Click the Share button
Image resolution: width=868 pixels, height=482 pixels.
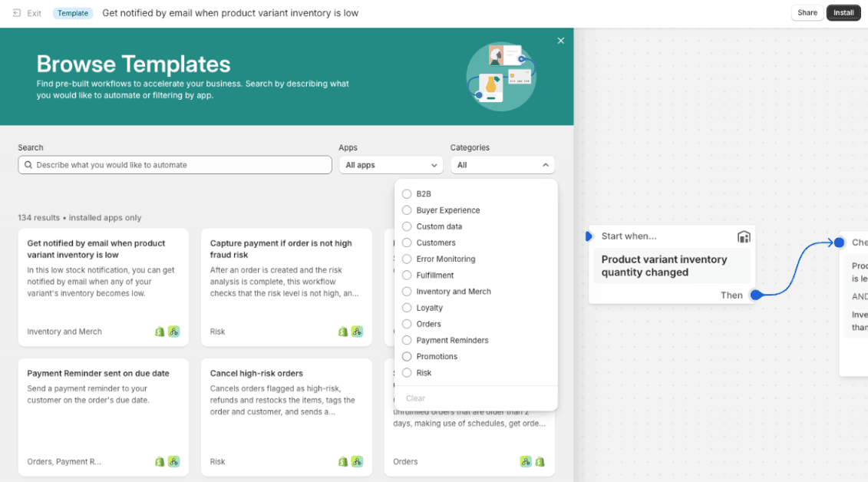coord(807,13)
